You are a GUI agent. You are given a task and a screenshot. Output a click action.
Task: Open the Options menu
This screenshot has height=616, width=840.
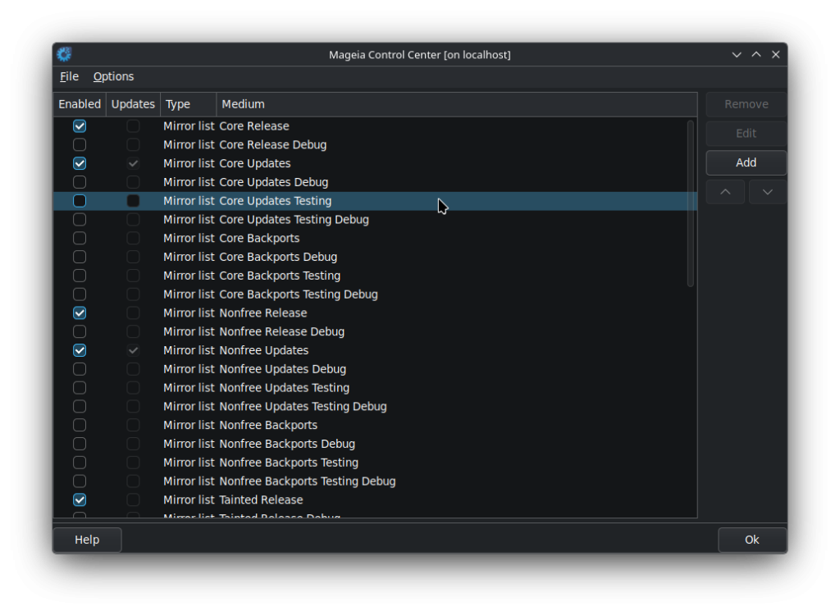(113, 76)
